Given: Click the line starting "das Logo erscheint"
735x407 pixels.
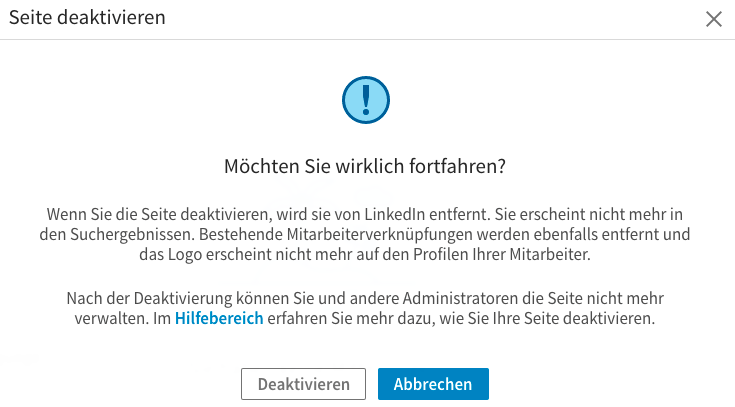Looking at the screenshot, I should [x=366, y=255].
